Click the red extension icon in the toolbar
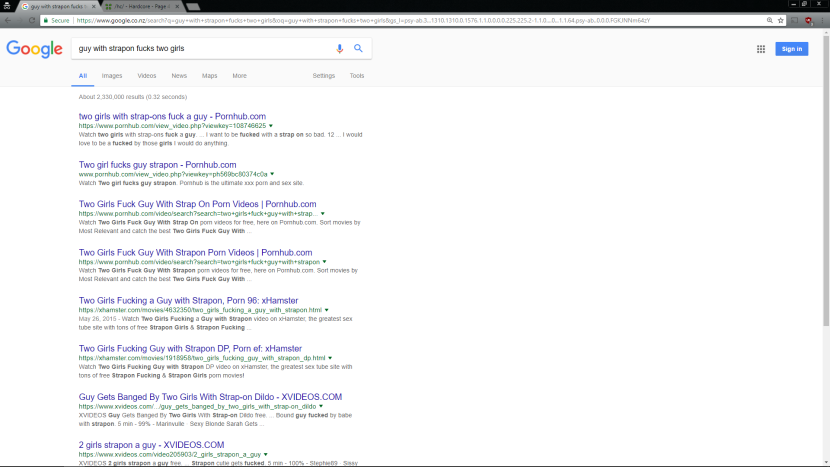The width and height of the screenshot is (830, 467). (808, 19)
